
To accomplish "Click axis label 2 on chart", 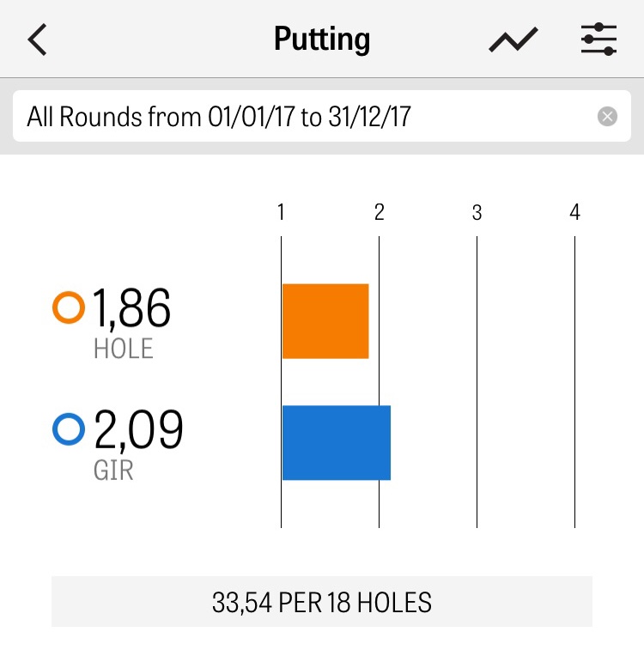I will [379, 212].
